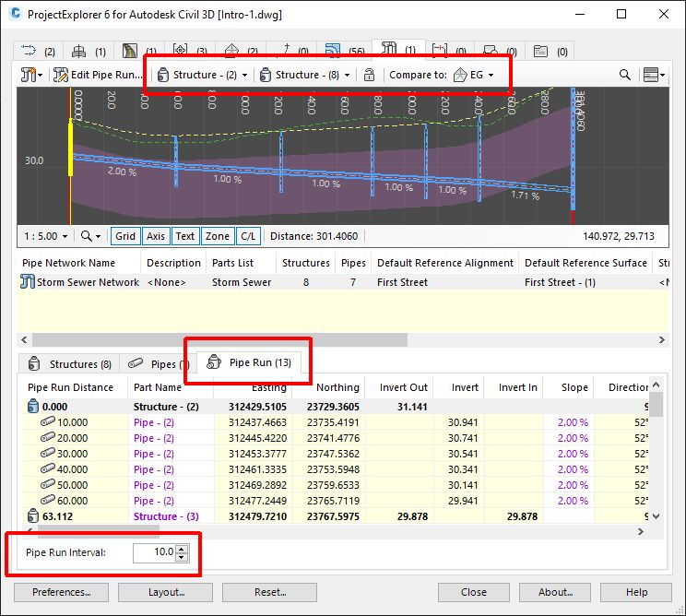Viewport: 686px width, 616px height.
Task: Click the Parts List column header
Action: pyautogui.click(x=232, y=263)
